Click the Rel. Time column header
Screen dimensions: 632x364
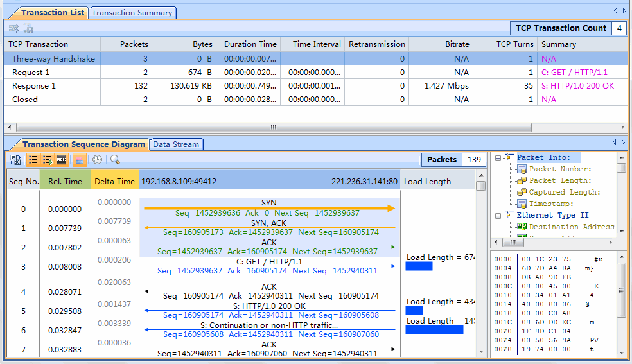tap(65, 182)
